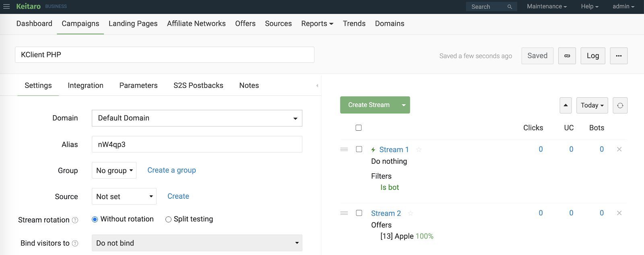Open the hamburger menu icon
644x255 pixels.
tap(6, 6)
